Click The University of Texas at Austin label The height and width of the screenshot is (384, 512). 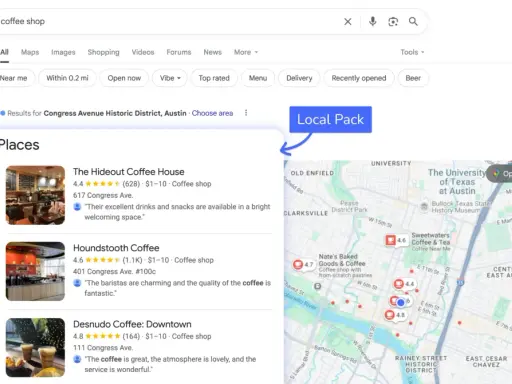[457, 182]
